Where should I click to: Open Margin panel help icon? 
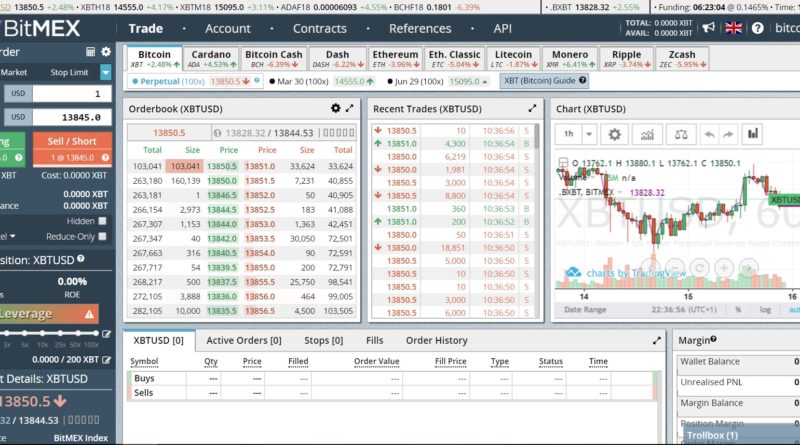(x=713, y=339)
